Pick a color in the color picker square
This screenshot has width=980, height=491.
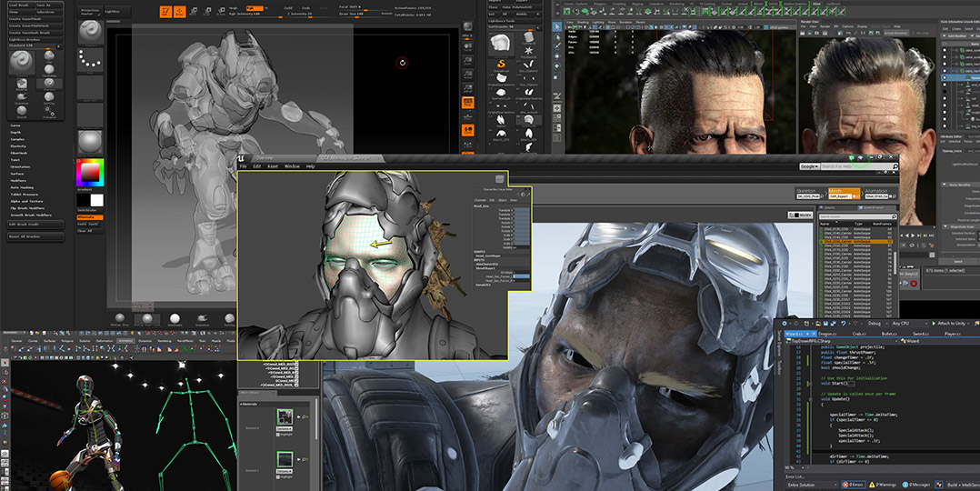[91, 172]
